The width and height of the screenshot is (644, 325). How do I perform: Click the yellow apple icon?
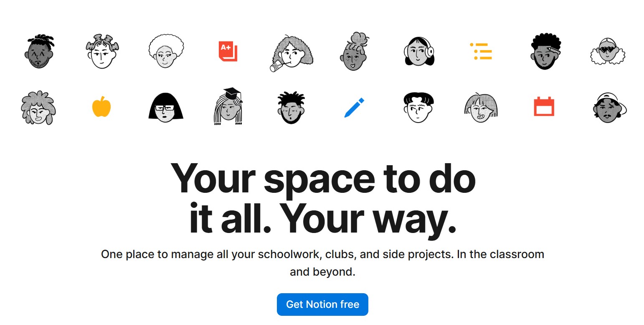[101, 106]
